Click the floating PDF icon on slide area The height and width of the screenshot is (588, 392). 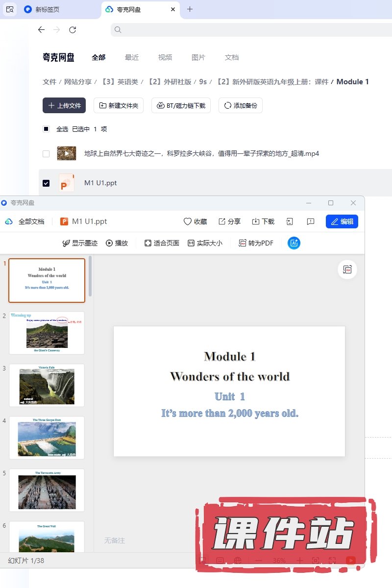(347, 269)
